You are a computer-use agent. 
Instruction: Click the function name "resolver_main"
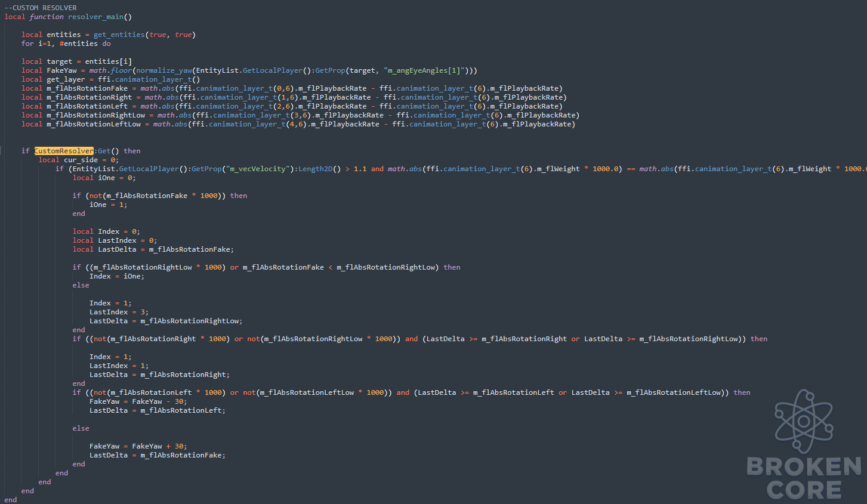[95, 17]
